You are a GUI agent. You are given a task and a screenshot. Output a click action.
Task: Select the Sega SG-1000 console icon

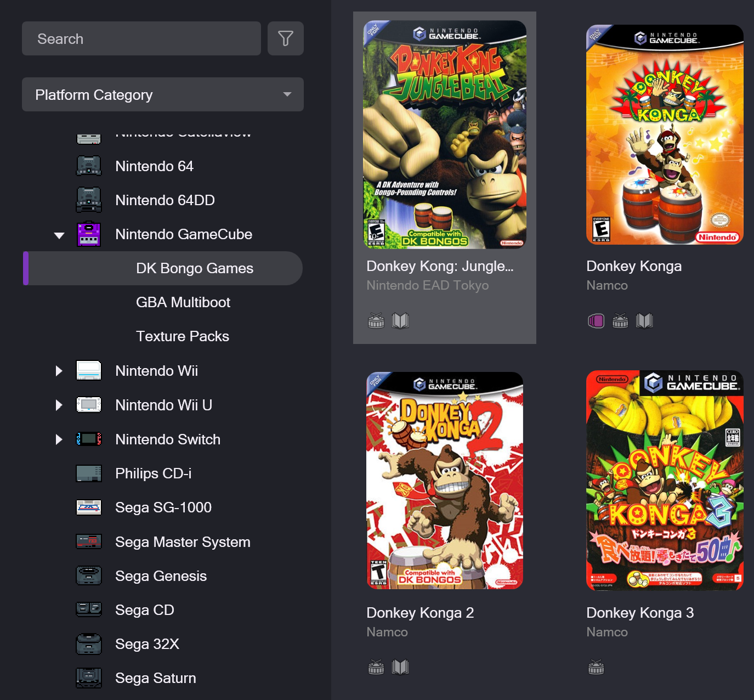(x=89, y=507)
